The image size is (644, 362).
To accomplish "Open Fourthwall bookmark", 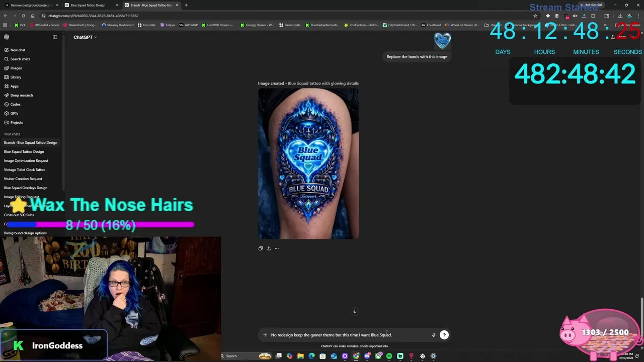I will click(431, 25).
